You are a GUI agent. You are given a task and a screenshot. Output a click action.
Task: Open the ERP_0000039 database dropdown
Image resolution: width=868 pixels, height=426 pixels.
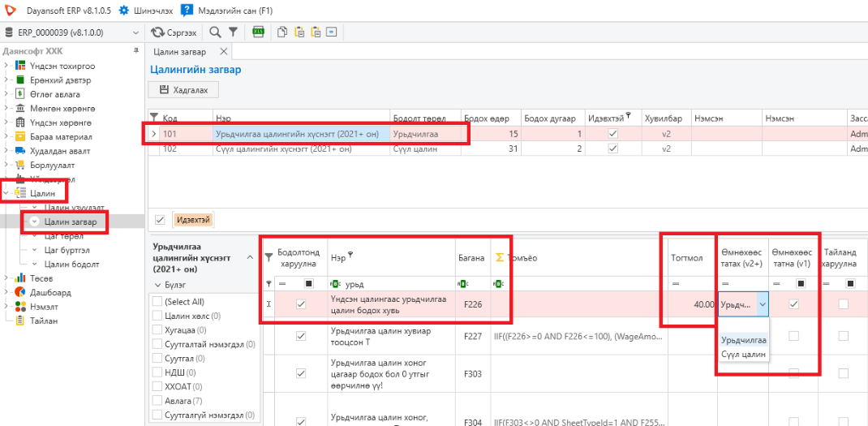(x=135, y=32)
